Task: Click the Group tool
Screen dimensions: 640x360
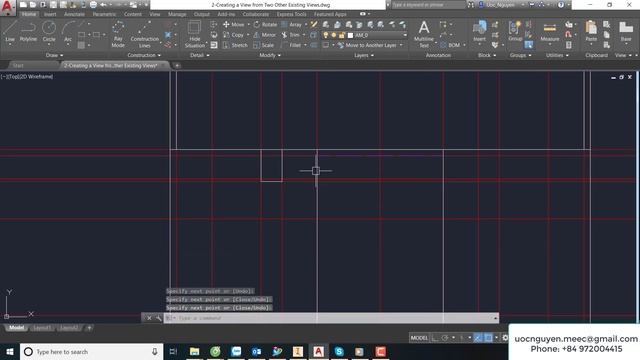Action: coord(515,31)
